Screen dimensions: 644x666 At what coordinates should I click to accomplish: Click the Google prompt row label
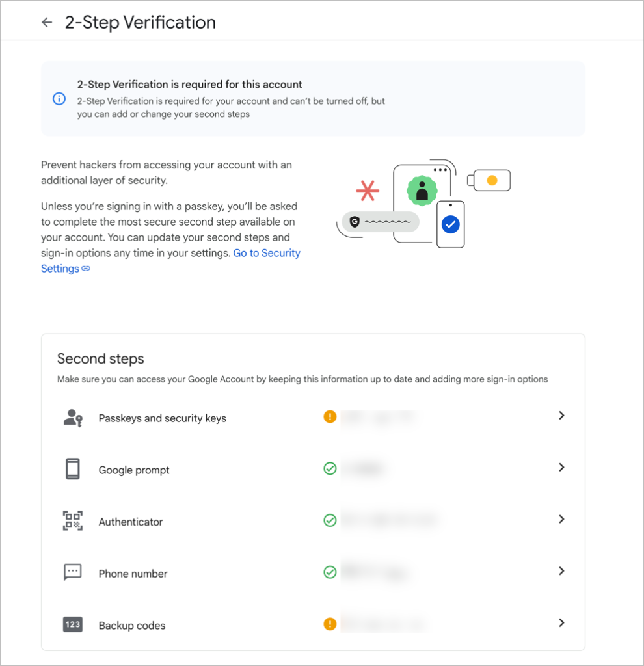click(134, 469)
